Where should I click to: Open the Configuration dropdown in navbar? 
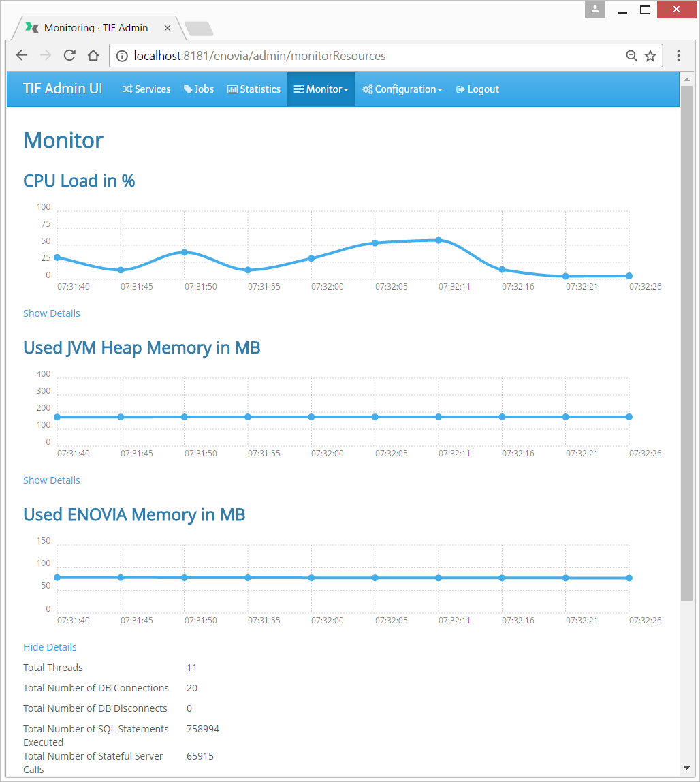[x=402, y=89]
